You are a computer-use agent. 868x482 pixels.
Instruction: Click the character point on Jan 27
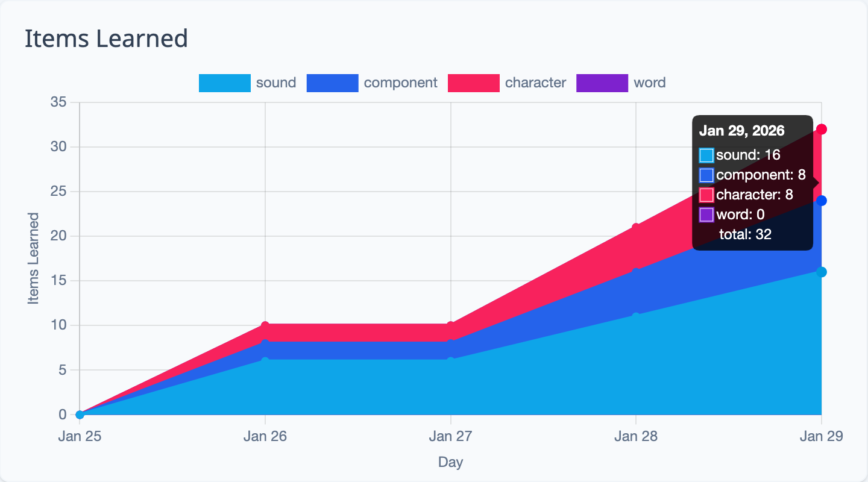(x=450, y=325)
